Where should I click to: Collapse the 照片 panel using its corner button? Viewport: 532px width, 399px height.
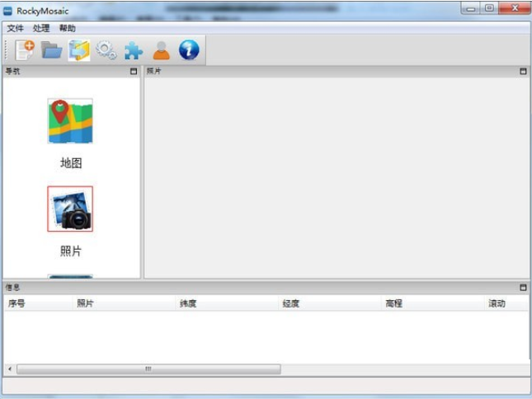(x=523, y=72)
